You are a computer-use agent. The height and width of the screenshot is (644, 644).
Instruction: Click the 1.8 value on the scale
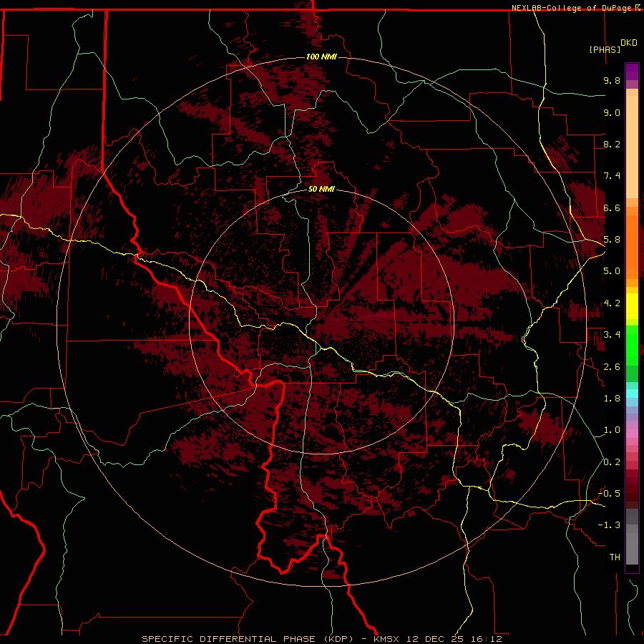[612, 399]
